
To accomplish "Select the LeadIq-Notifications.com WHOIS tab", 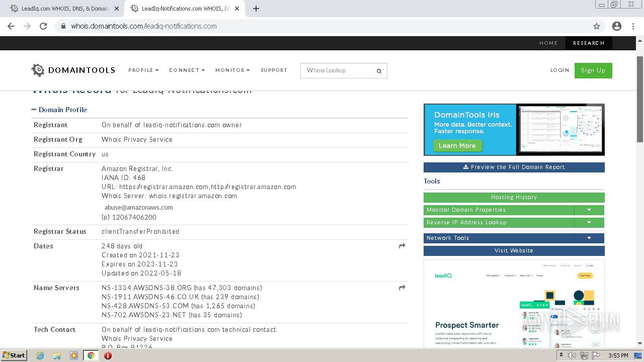I will pyautogui.click(x=185, y=9).
